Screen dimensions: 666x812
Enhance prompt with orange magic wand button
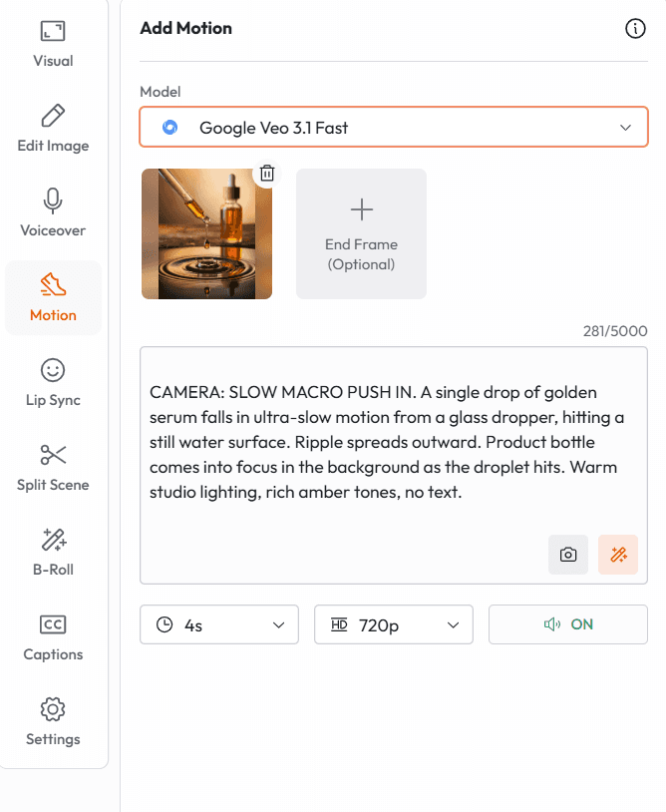point(618,555)
